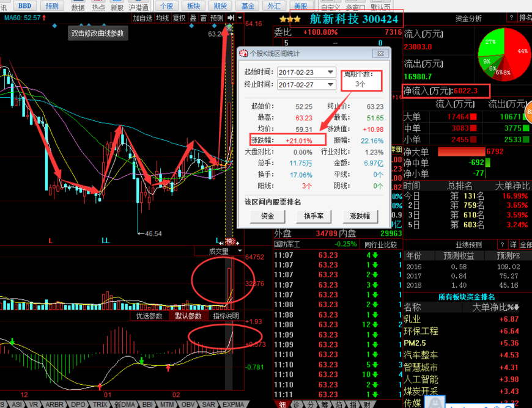The height and width of the screenshot is (408, 532).
Task: Click the 环保工程 row in sector ranking
Action: pos(462,331)
